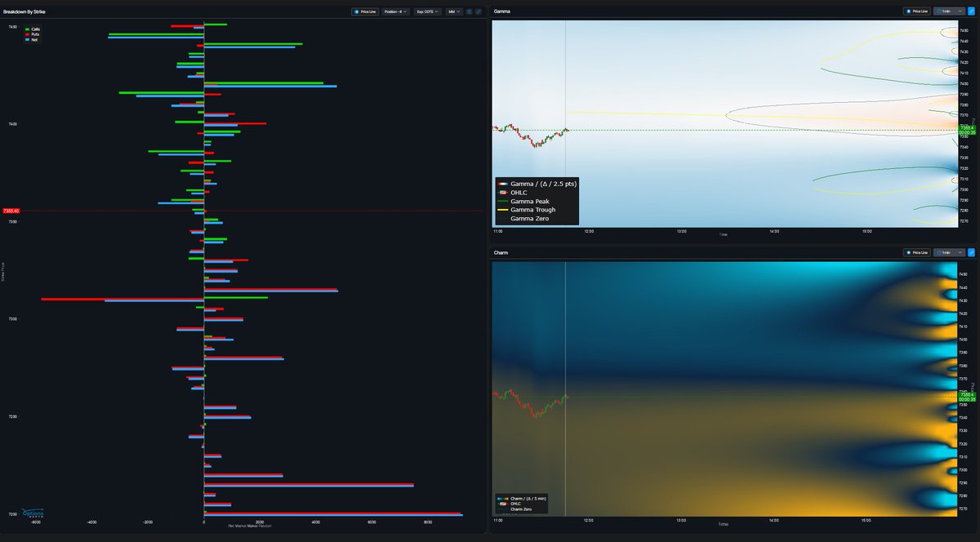This screenshot has height=542, width=980.
Task: Open the 1 min interval dropdown in Gamma panel
Action: (950, 11)
